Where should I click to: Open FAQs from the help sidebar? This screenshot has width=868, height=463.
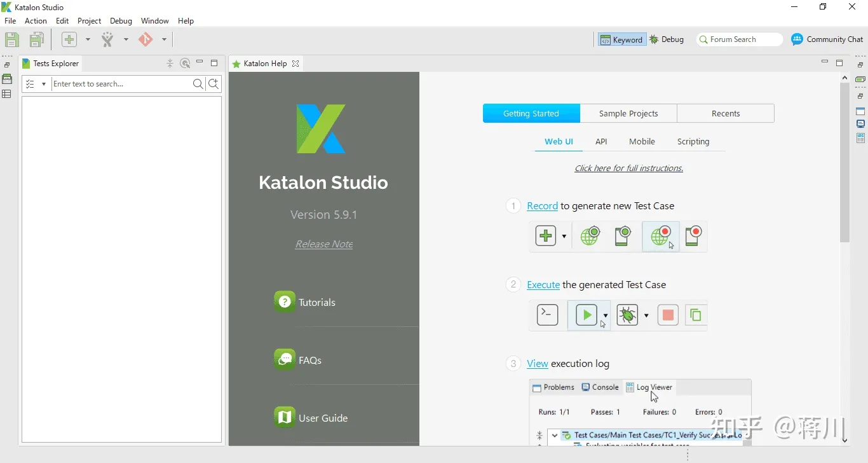click(298, 360)
